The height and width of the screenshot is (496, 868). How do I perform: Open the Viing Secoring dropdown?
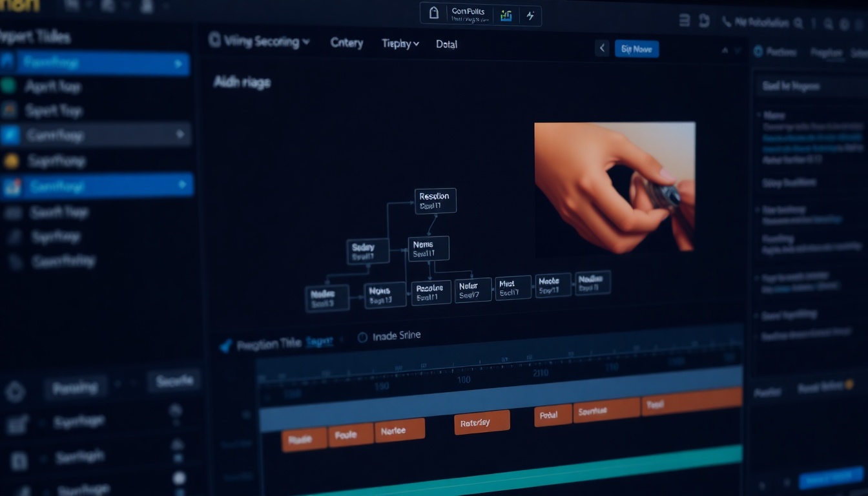260,42
